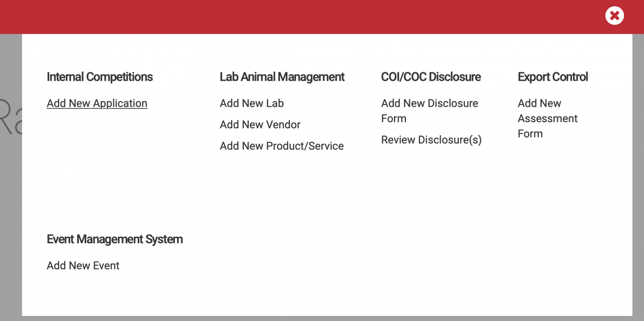The height and width of the screenshot is (321, 644).
Task: Click Add New Event
Action: click(x=83, y=265)
